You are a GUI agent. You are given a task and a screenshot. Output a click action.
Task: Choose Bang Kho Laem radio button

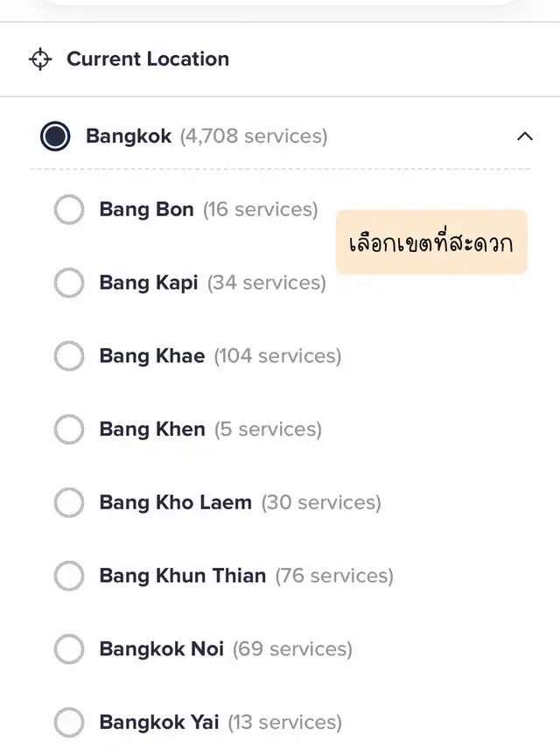tap(69, 503)
